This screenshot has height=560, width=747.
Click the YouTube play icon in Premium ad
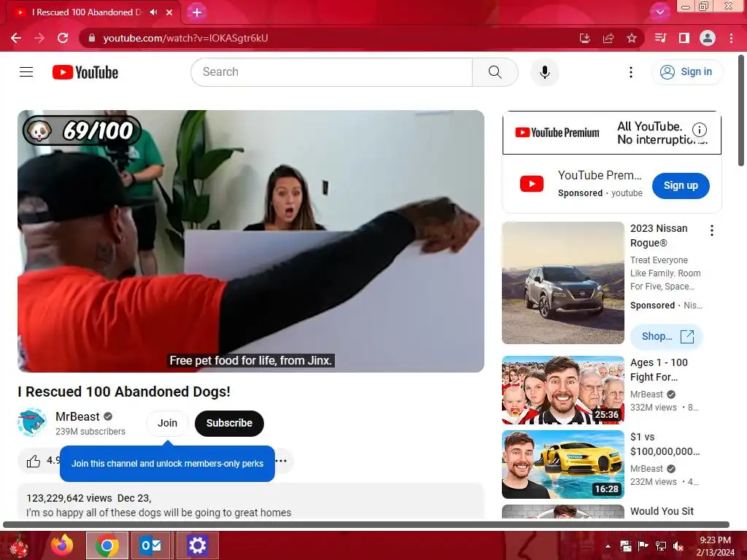[x=532, y=184]
